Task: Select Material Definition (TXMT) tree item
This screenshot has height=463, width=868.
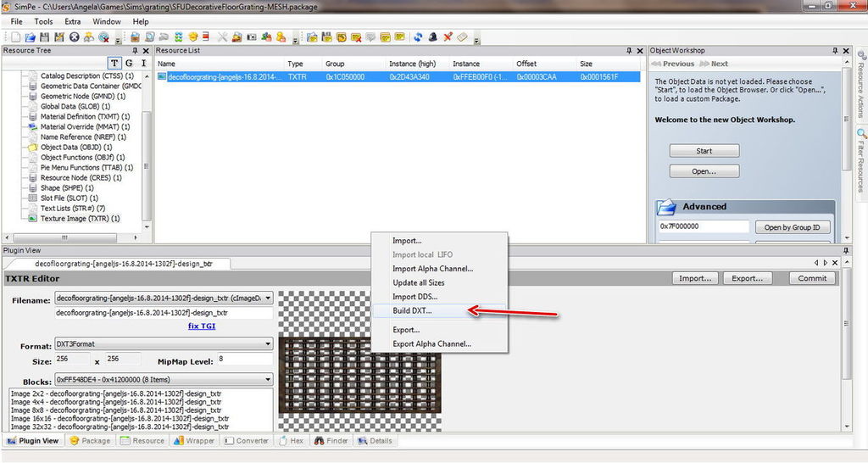Action: 85,117
